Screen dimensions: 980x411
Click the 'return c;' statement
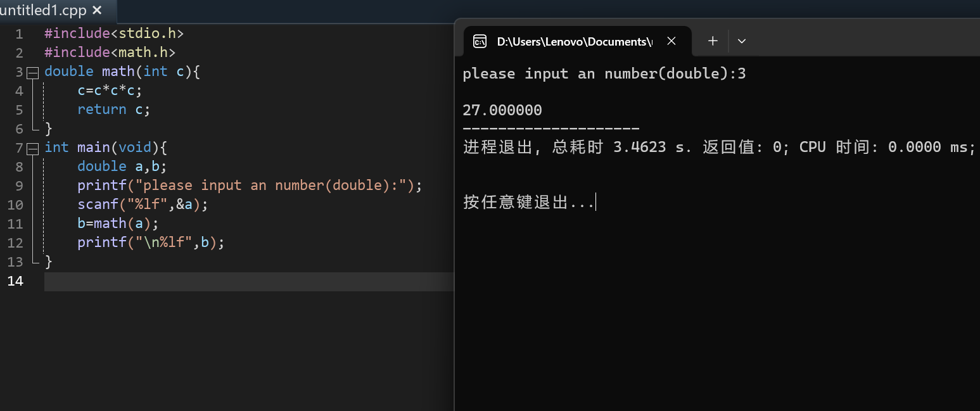pos(114,110)
